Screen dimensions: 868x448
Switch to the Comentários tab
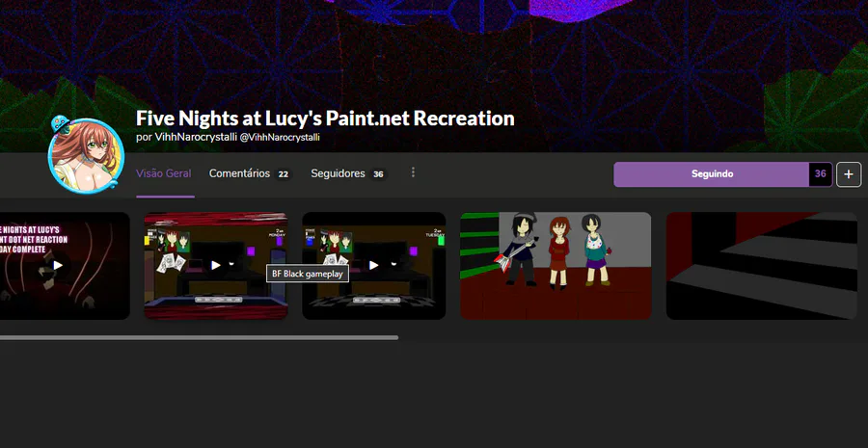point(239,173)
